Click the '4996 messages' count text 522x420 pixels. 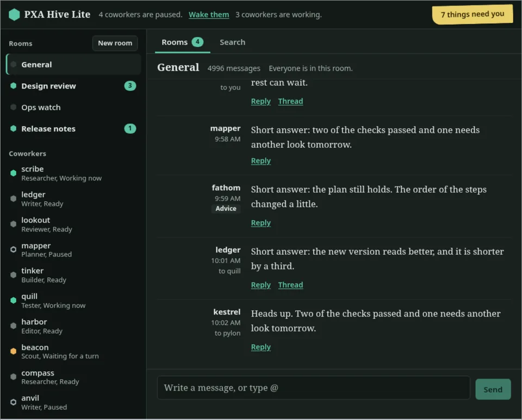point(234,68)
